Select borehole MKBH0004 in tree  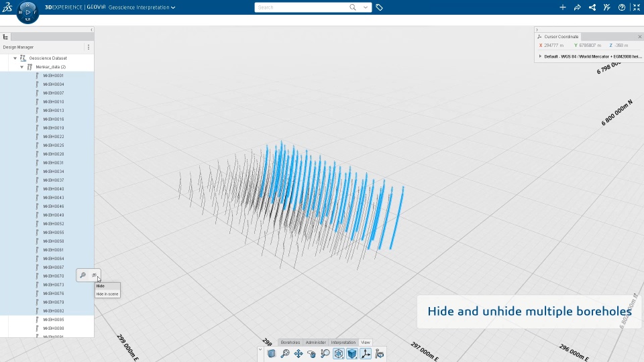pos(54,84)
